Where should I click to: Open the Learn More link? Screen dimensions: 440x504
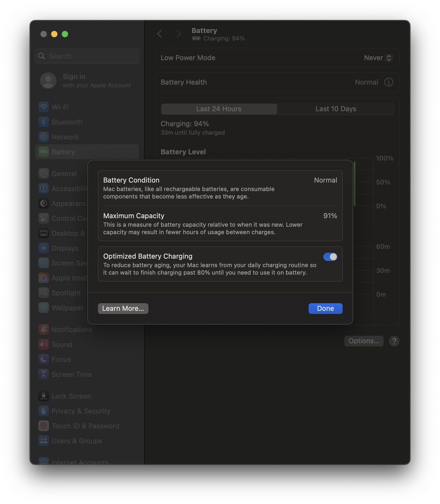123,309
